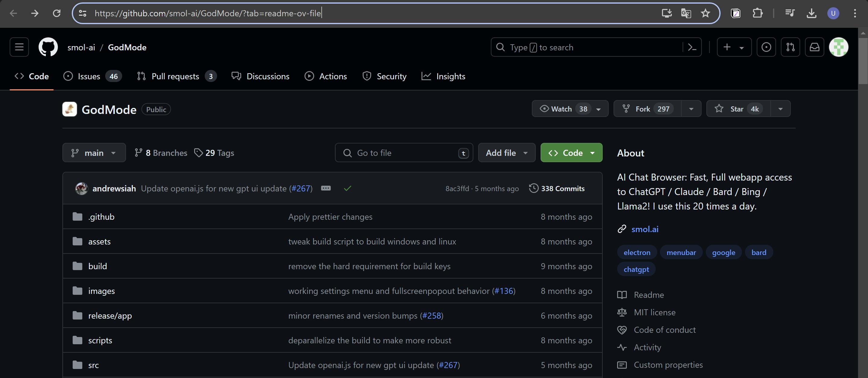Open the smol.ai website link
868x378 pixels.
[x=645, y=229]
